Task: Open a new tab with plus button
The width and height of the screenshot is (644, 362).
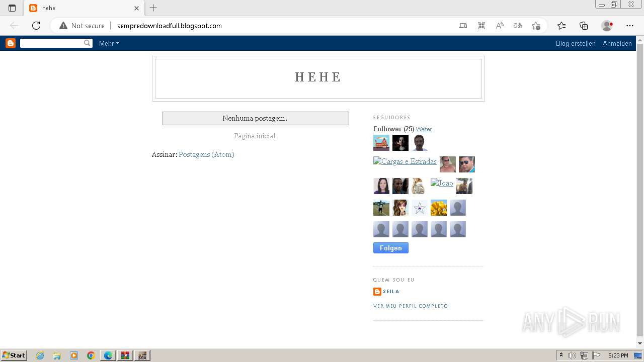Action: [x=153, y=8]
